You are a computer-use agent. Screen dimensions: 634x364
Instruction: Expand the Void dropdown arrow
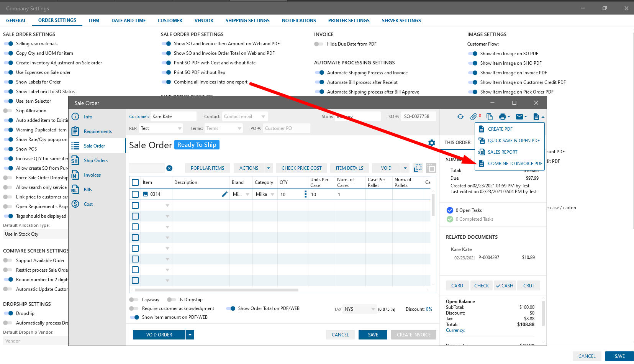click(405, 168)
